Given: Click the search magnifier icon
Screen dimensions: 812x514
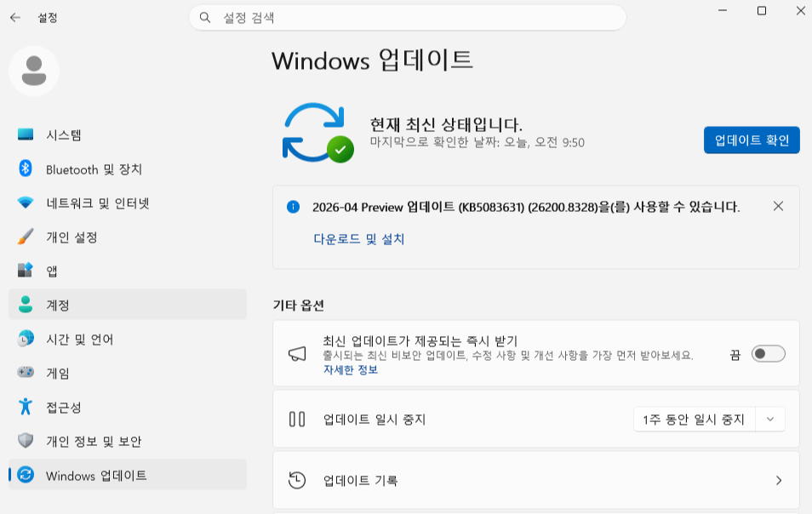Looking at the screenshot, I should [x=205, y=18].
